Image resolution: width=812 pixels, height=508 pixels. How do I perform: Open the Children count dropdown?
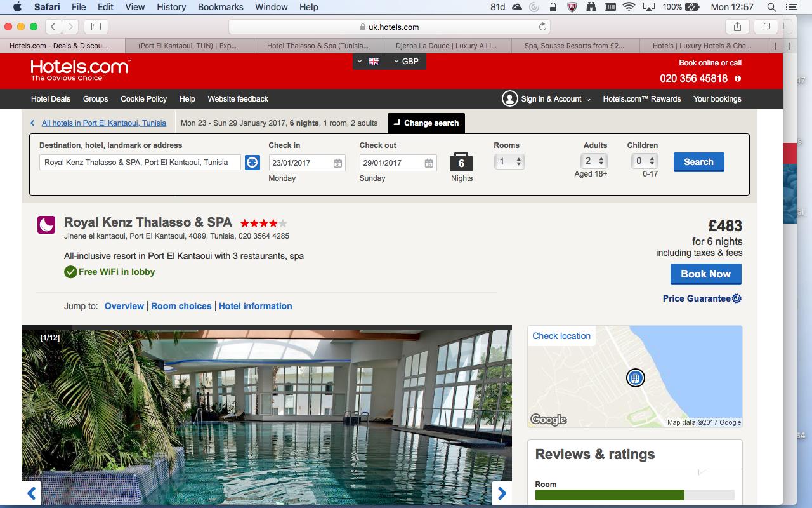tap(646, 161)
